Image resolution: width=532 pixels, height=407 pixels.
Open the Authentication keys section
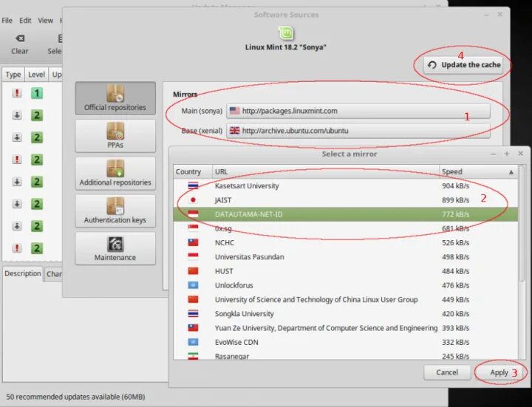point(115,211)
